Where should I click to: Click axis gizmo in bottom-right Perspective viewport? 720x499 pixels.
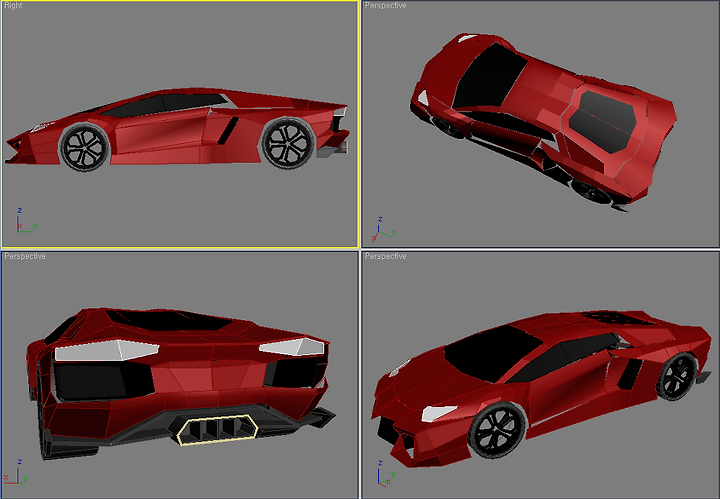tap(387, 473)
